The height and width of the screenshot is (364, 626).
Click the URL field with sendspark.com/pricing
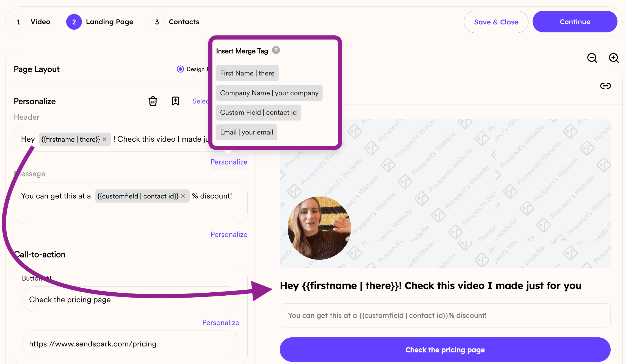[131, 343]
